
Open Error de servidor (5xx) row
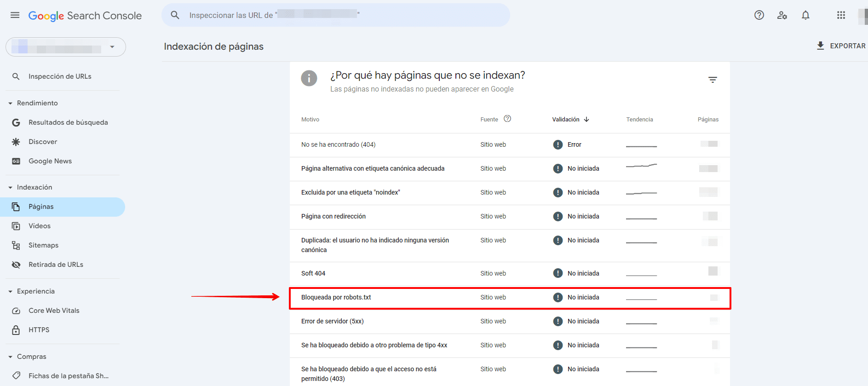click(x=510, y=322)
